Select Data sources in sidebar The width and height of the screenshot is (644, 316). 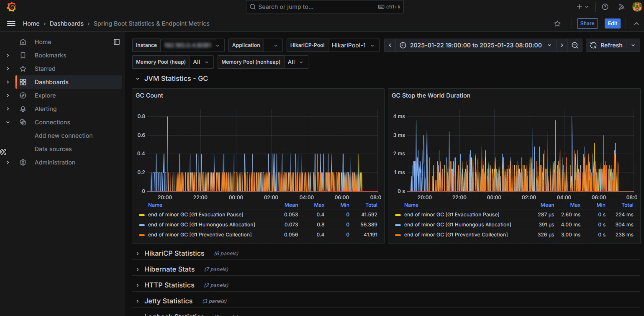click(53, 149)
